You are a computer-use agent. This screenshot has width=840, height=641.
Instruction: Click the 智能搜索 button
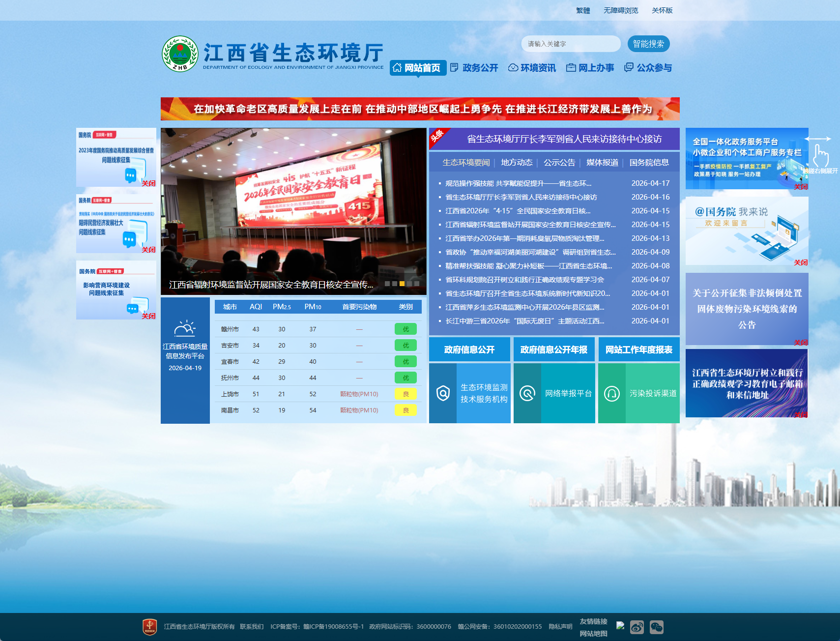648,44
